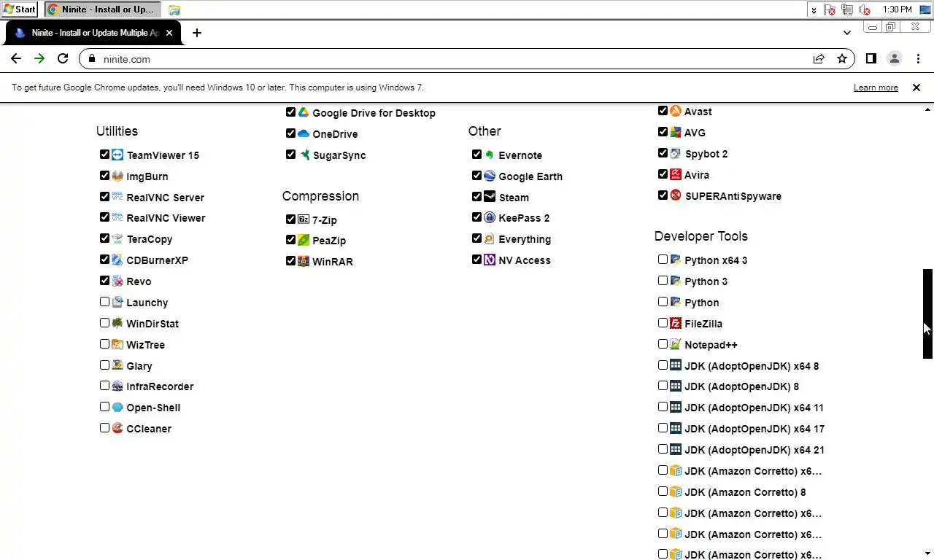Click the PeaZip icon

[304, 240]
